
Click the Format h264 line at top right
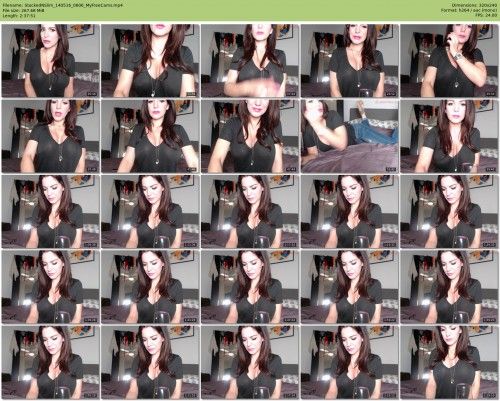coord(469,11)
